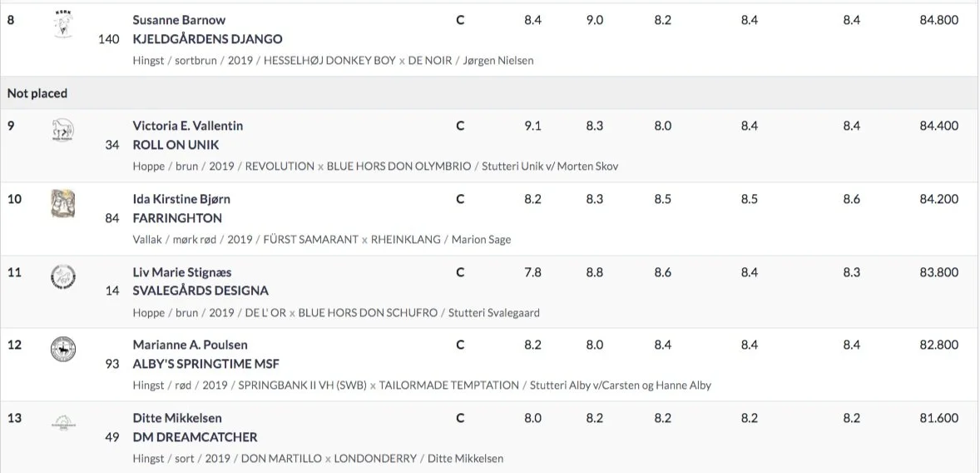The image size is (980, 473).
Task: Open rider Susanne Barnow
Action: (x=179, y=20)
